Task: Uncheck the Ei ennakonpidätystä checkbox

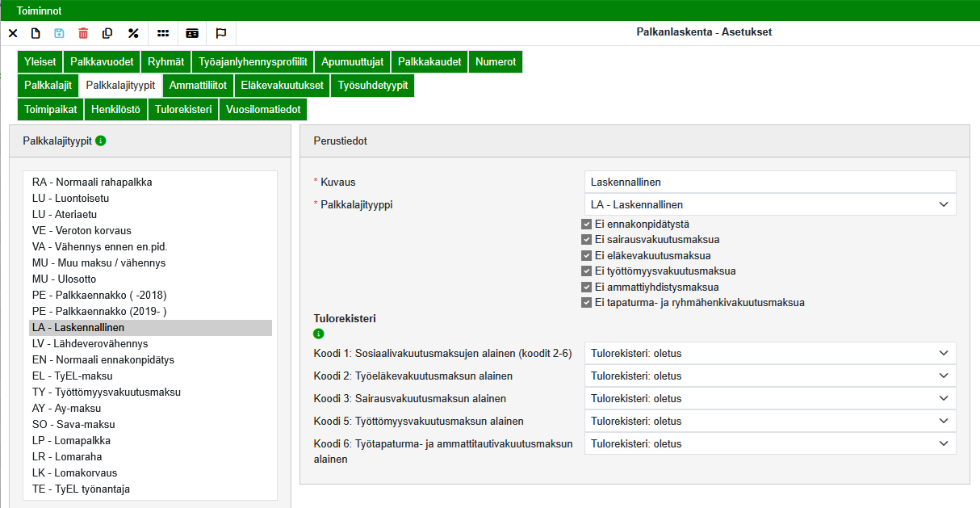Action: tap(587, 225)
